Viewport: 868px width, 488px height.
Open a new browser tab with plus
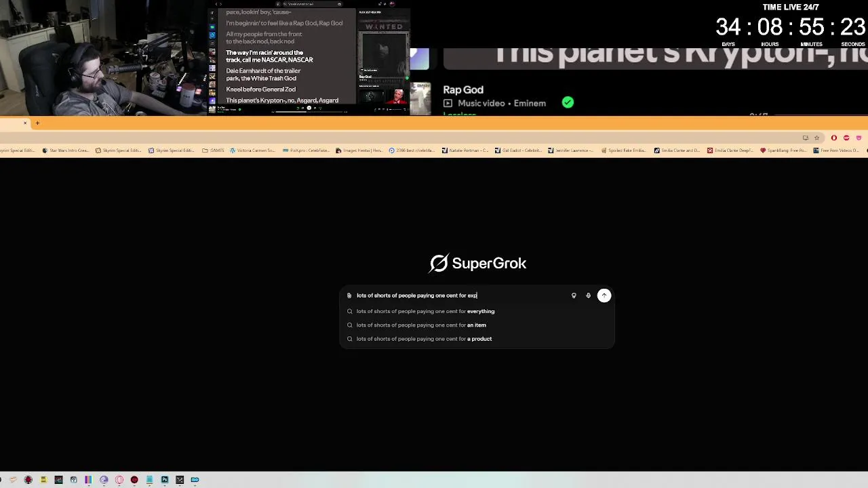[37, 123]
